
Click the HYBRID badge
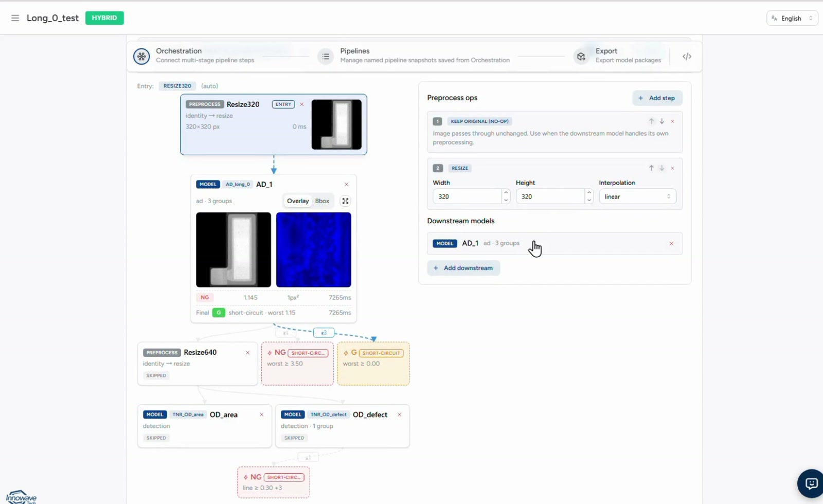[104, 18]
